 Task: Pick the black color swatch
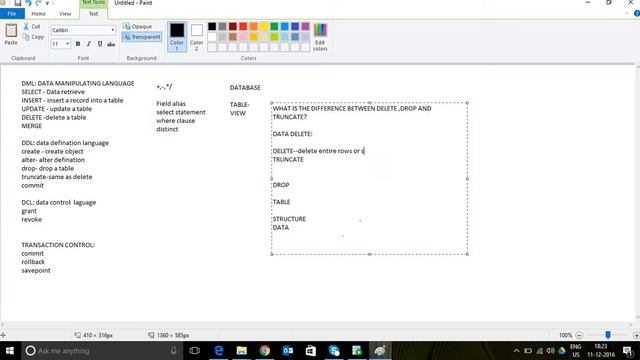pos(212,27)
